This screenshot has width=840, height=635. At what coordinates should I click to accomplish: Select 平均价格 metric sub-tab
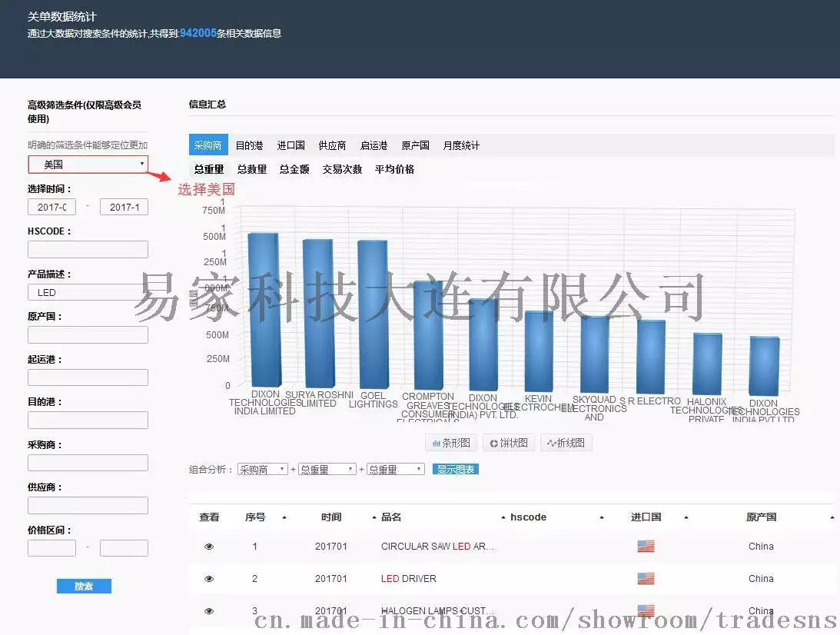(x=395, y=169)
